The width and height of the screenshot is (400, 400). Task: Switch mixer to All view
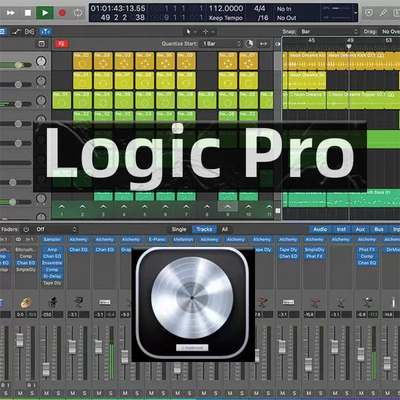coord(225,229)
